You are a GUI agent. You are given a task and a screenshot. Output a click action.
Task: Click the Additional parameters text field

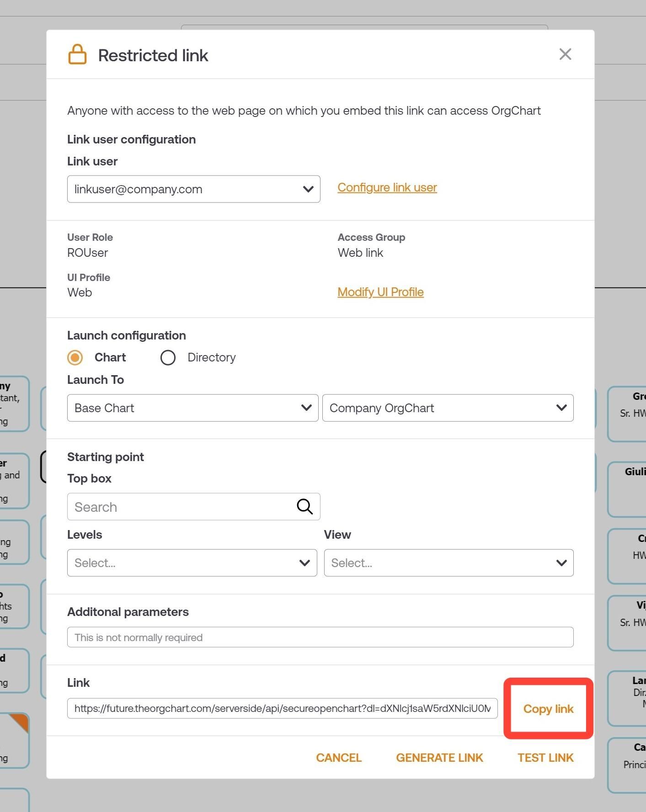(320, 637)
